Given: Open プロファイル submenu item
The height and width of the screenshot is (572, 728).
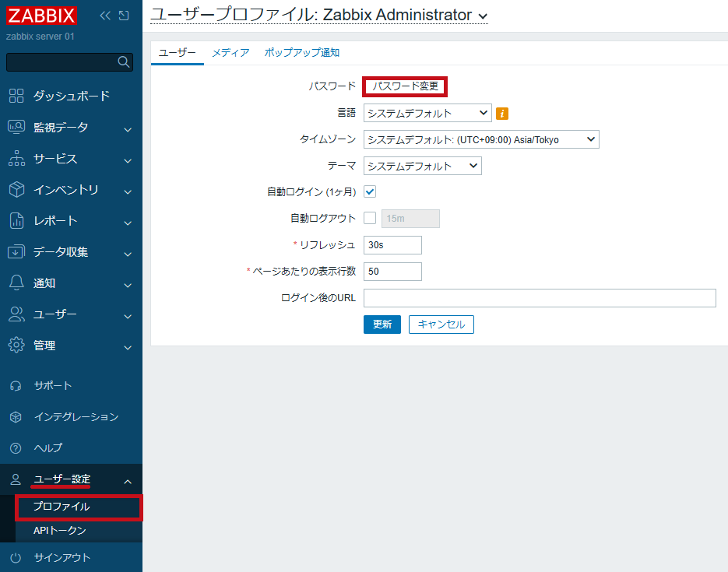Looking at the screenshot, I should click(79, 507).
